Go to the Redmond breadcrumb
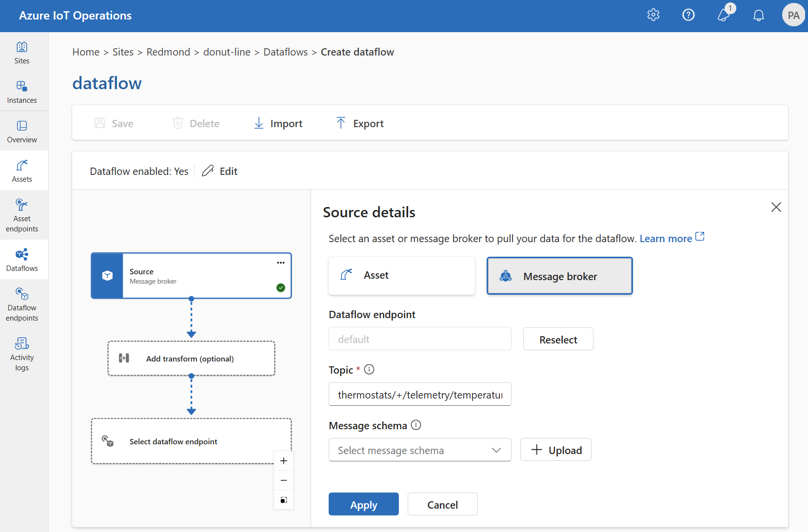This screenshot has height=532, width=808. click(168, 52)
